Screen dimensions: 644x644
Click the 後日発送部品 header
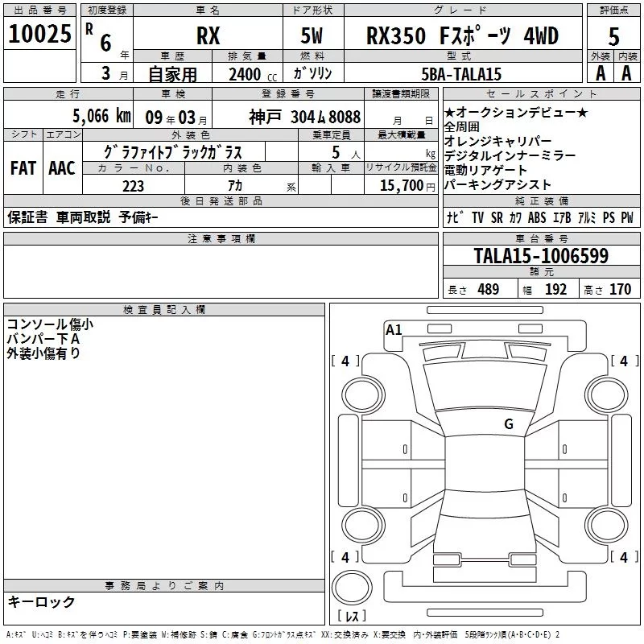(x=221, y=200)
